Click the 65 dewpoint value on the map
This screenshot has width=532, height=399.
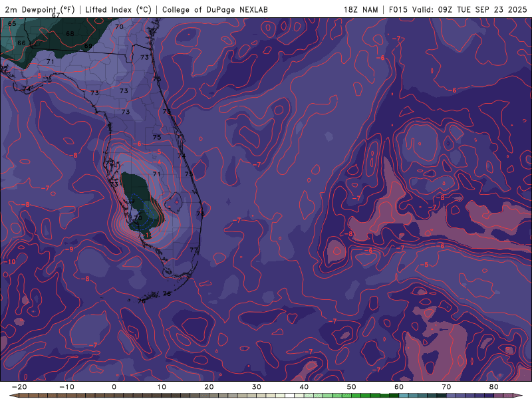pos(12,24)
